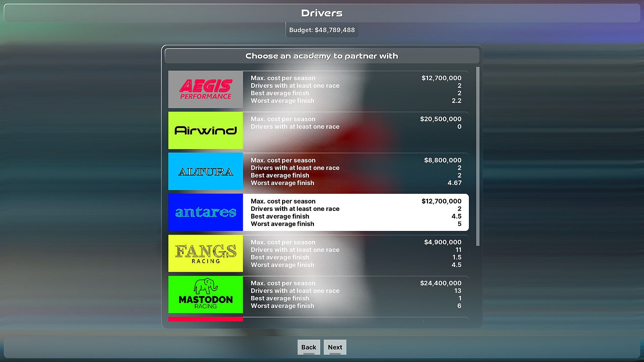Click the Drivers title bar
This screenshot has width=644, height=362.
click(x=322, y=13)
